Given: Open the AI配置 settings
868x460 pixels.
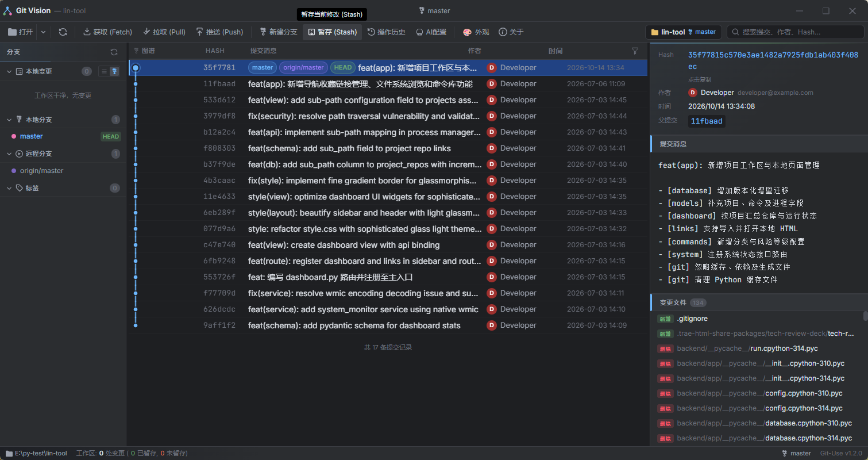Looking at the screenshot, I should pyautogui.click(x=431, y=32).
